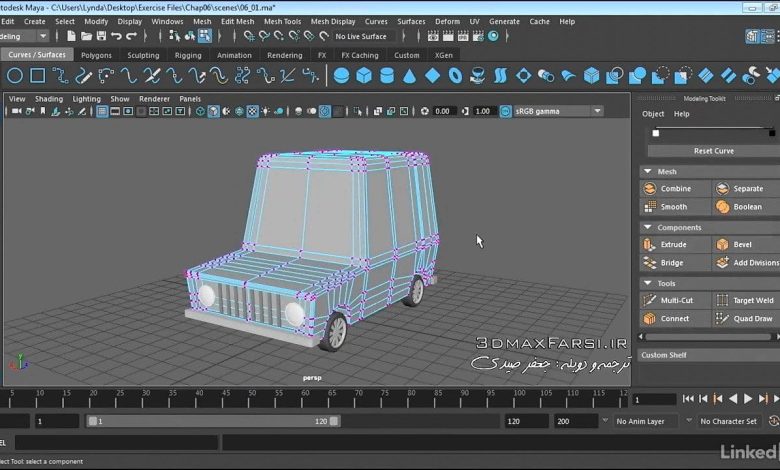Click the save scene disk icon
Screen dimensions: 780x470
click(101, 36)
